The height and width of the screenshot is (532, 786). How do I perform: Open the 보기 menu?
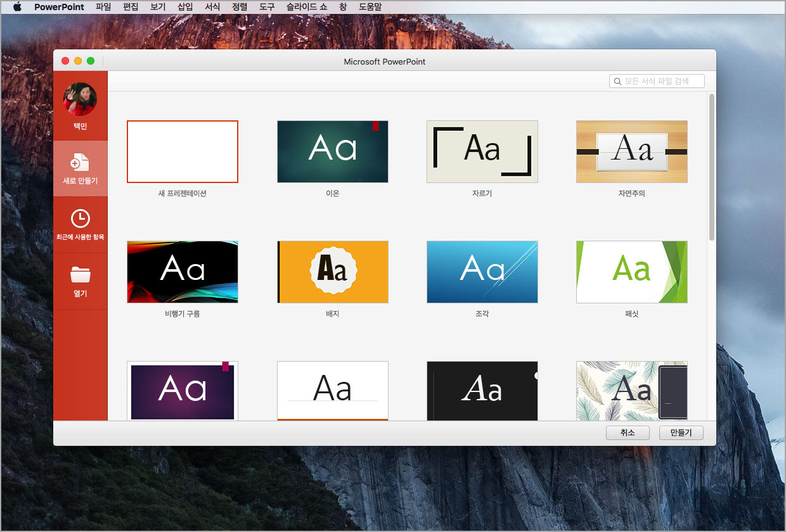pos(158,7)
